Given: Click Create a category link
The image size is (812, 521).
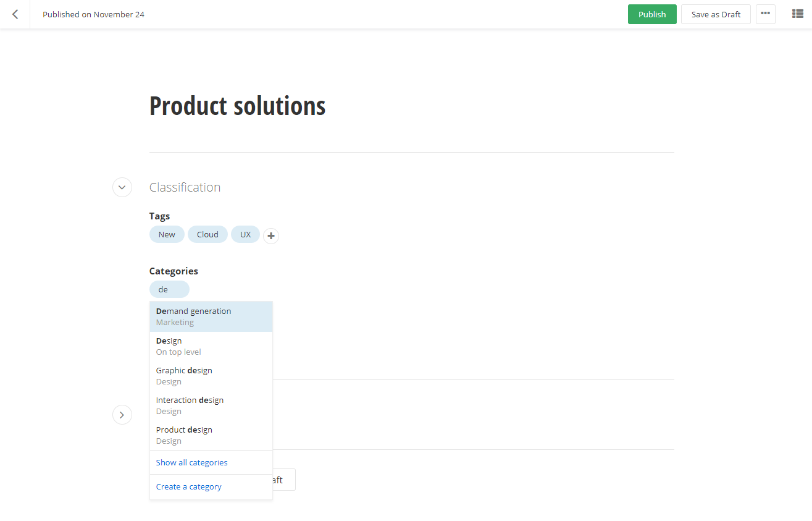Looking at the screenshot, I should (x=188, y=487).
